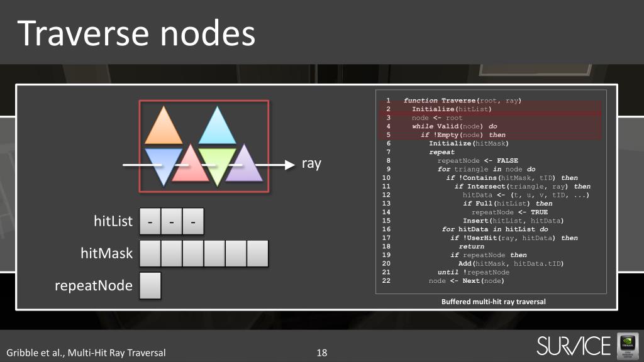644x362 pixels.
Task: Click the 'repeat' line 7
Action: 442,152
